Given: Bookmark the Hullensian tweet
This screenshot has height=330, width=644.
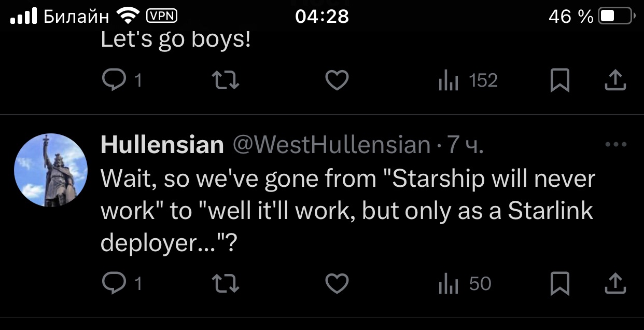Looking at the screenshot, I should (x=559, y=284).
